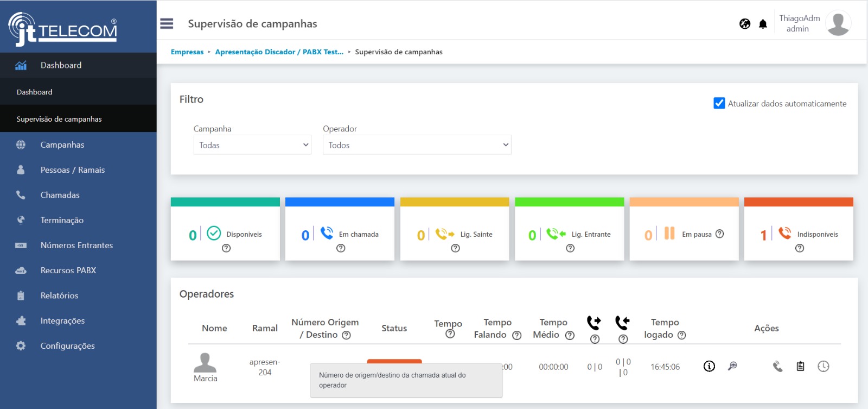Click help icon under Em chamada card
Image resolution: width=868 pixels, height=409 pixels.
pos(341,248)
